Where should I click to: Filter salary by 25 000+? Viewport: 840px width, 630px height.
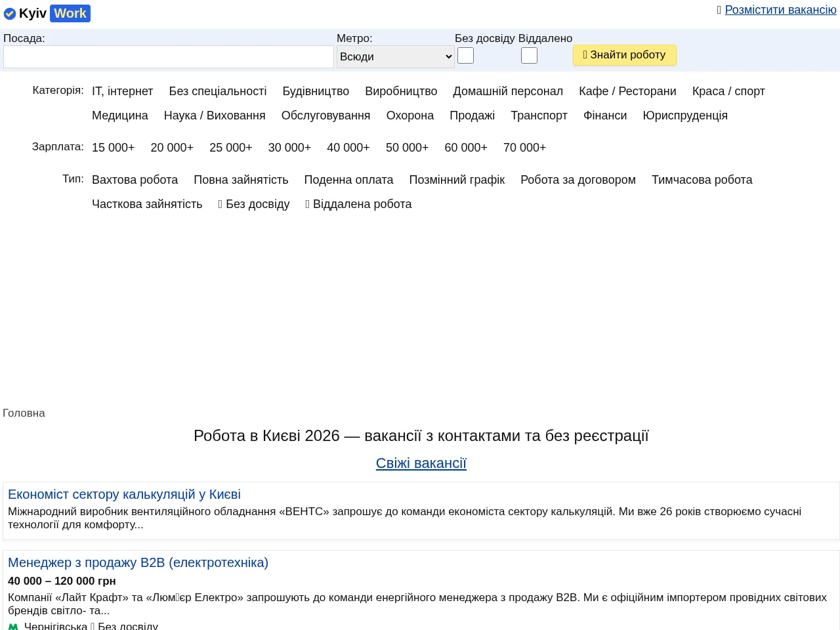(x=231, y=148)
